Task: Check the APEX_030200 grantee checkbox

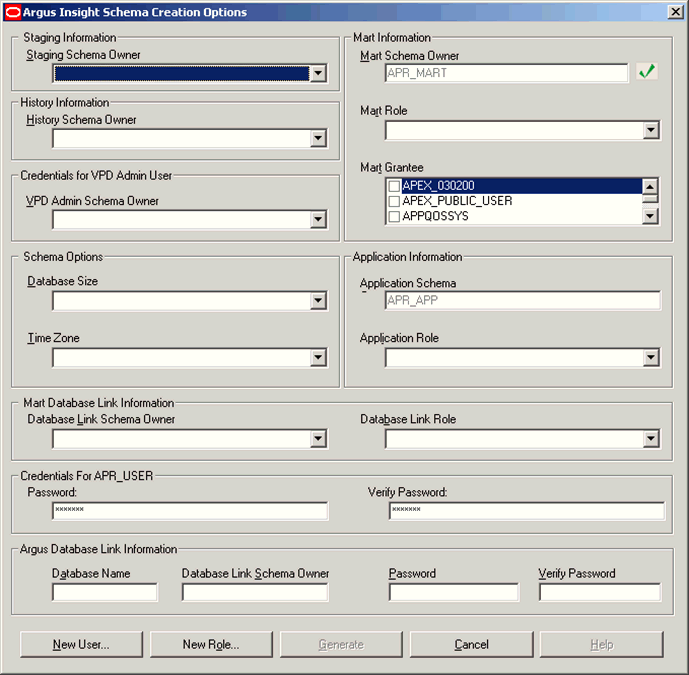Action: pos(394,186)
